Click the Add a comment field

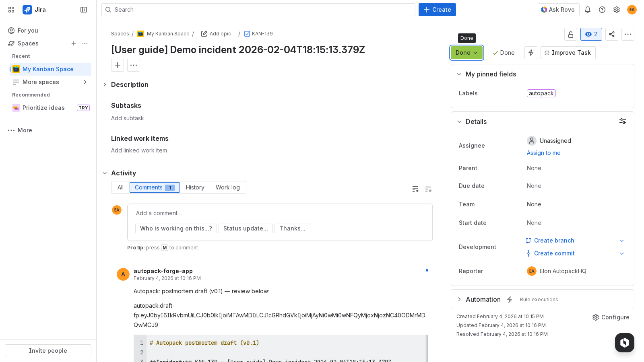(x=280, y=213)
